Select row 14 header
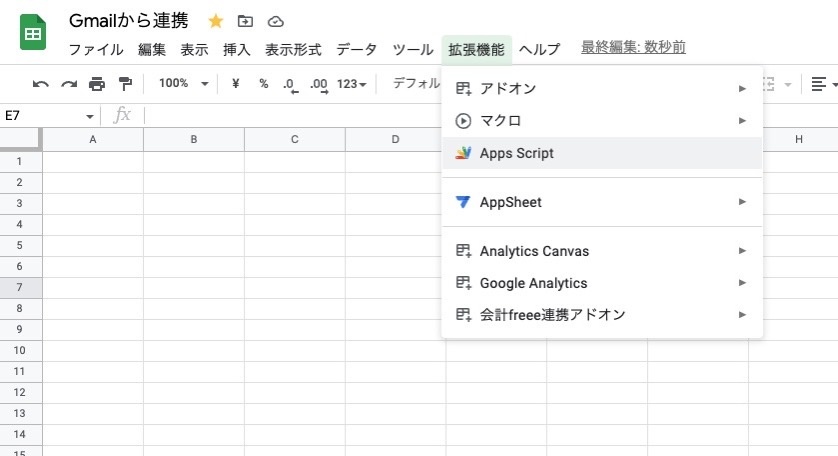838x456 pixels. [20, 435]
